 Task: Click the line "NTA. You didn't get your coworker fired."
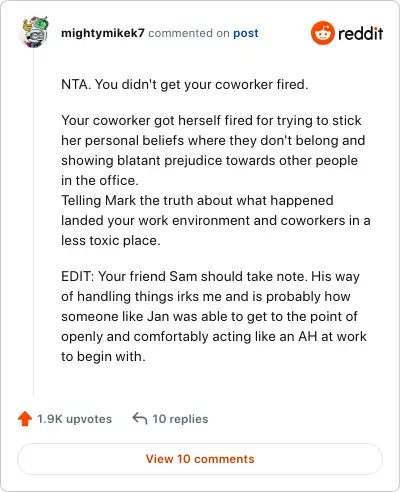tap(184, 85)
